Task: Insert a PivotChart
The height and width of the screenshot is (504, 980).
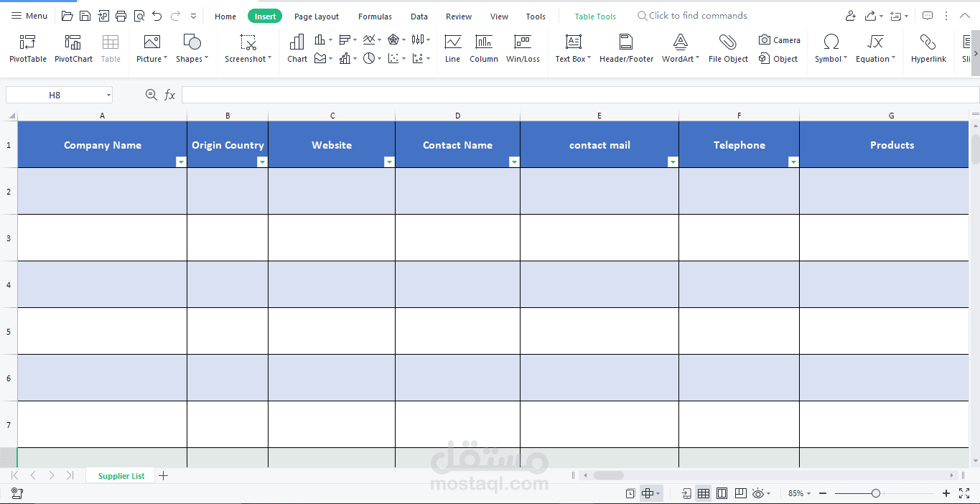Action: pyautogui.click(x=73, y=49)
